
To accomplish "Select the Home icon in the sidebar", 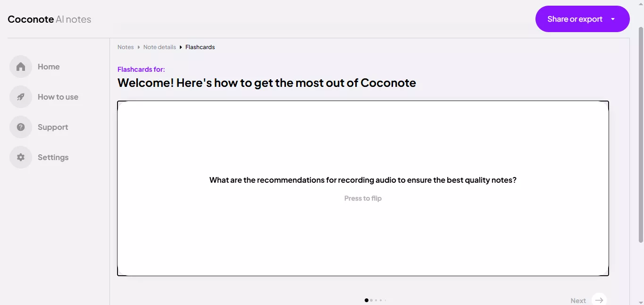I will click(20, 67).
